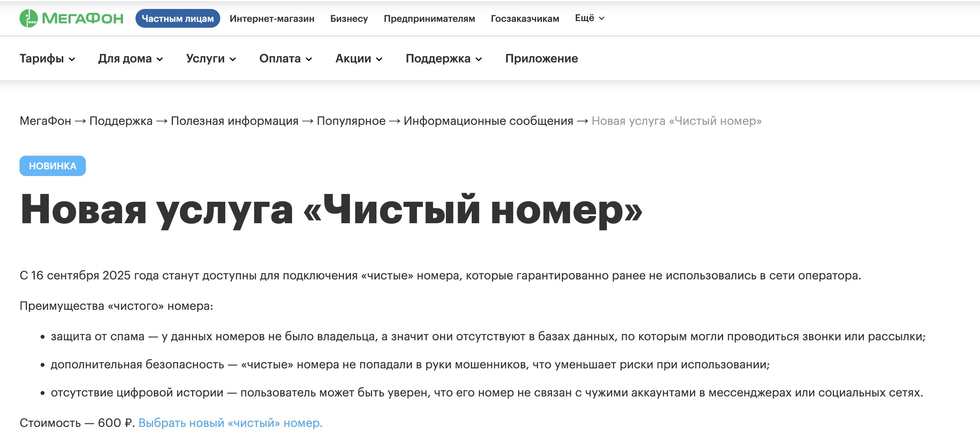The width and height of the screenshot is (980, 448).
Task: Click the MegaFon green logo icon
Action: tap(29, 18)
